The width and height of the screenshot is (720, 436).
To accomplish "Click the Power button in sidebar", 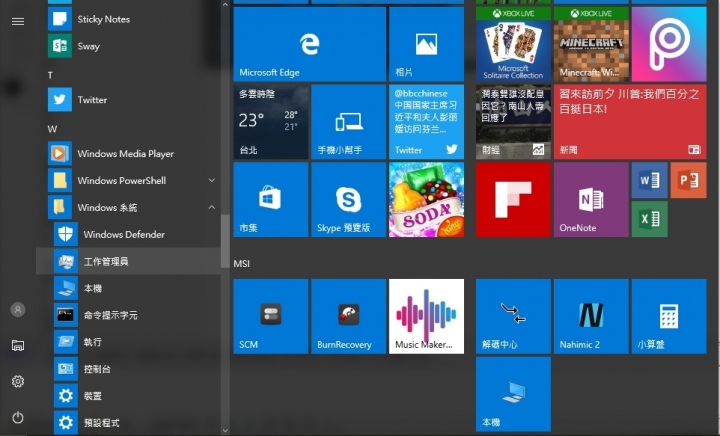I will [18, 418].
